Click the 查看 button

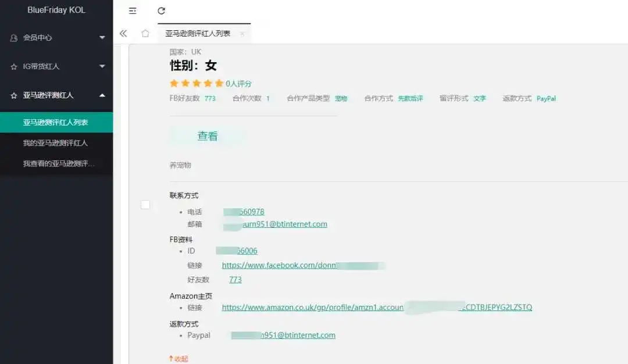click(x=207, y=136)
